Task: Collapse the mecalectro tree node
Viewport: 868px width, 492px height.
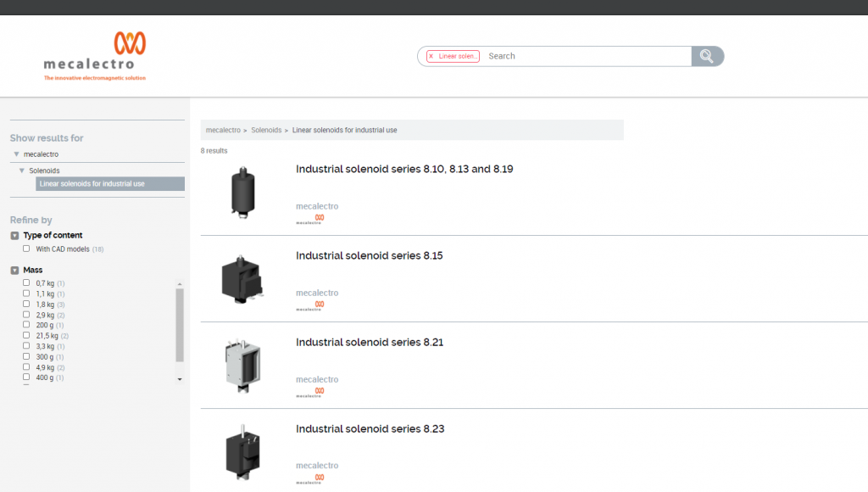Action: coord(16,154)
